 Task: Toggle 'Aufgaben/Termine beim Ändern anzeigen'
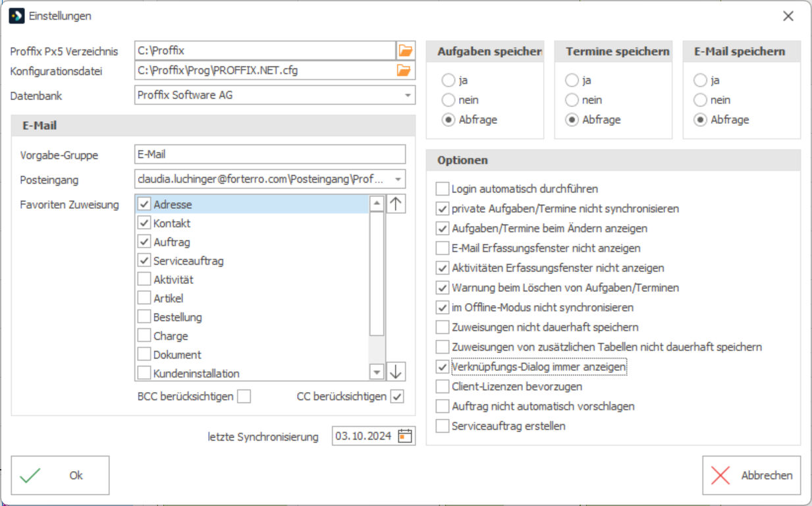[x=442, y=229]
